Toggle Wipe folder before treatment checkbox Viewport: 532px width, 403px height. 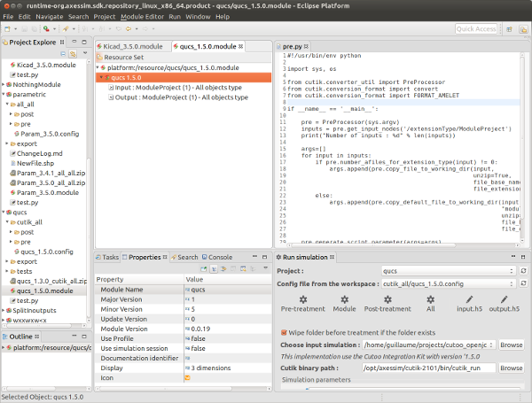284,332
